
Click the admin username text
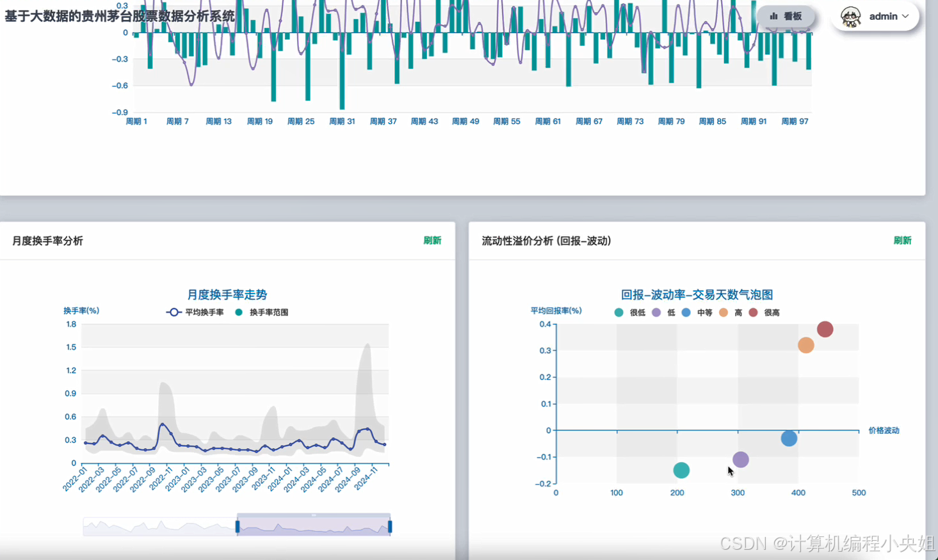coord(883,16)
